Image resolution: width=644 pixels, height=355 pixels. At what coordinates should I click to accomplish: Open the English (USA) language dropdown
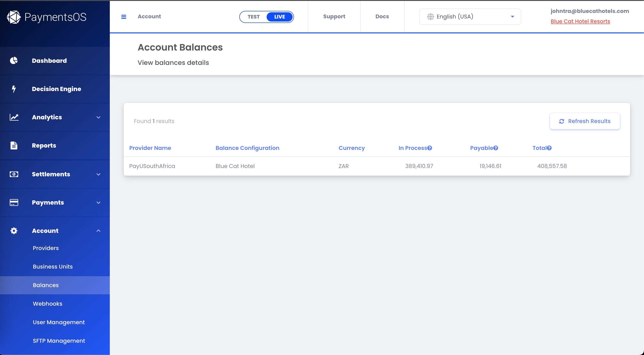pyautogui.click(x=470, y=17)
